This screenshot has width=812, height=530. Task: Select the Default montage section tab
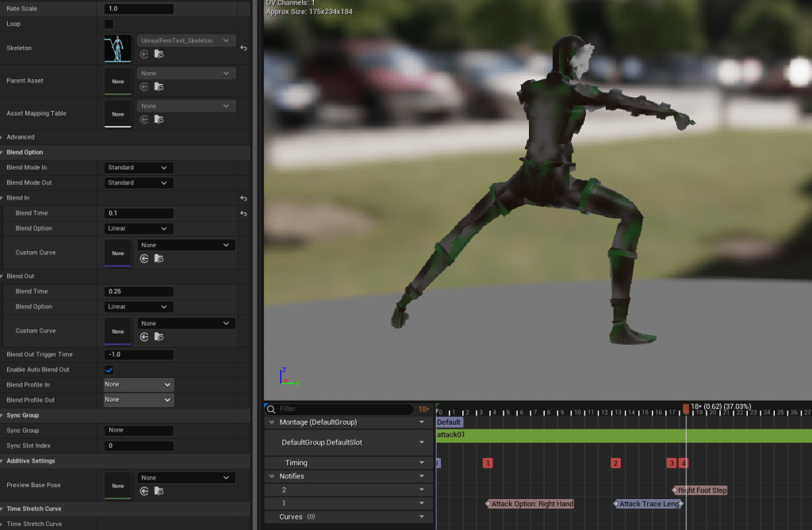449,422
